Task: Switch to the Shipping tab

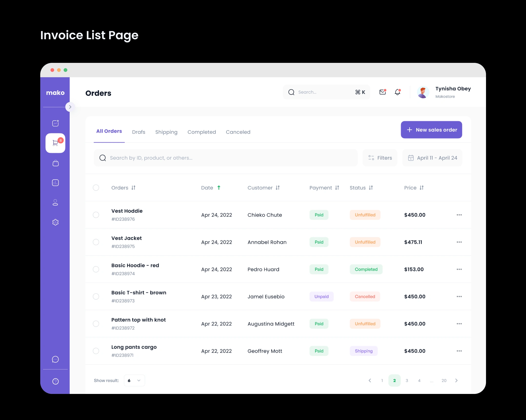Action: click(166, 132)
